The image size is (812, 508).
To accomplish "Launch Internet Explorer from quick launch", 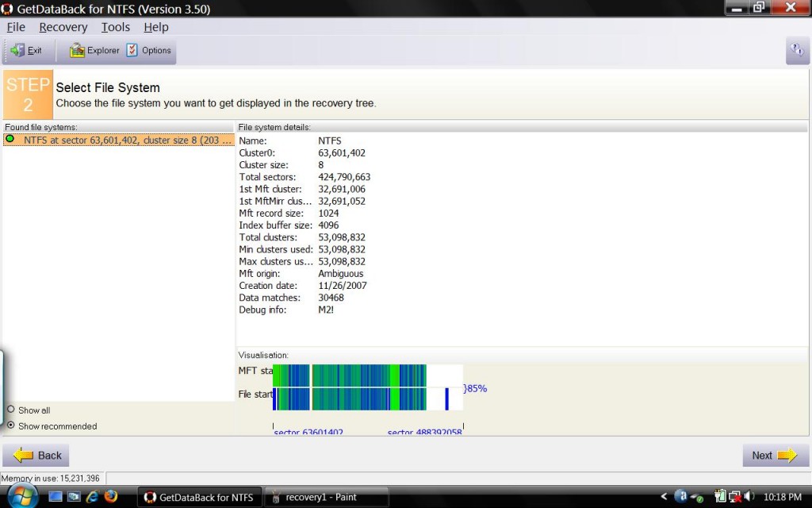I will (93, 497).
